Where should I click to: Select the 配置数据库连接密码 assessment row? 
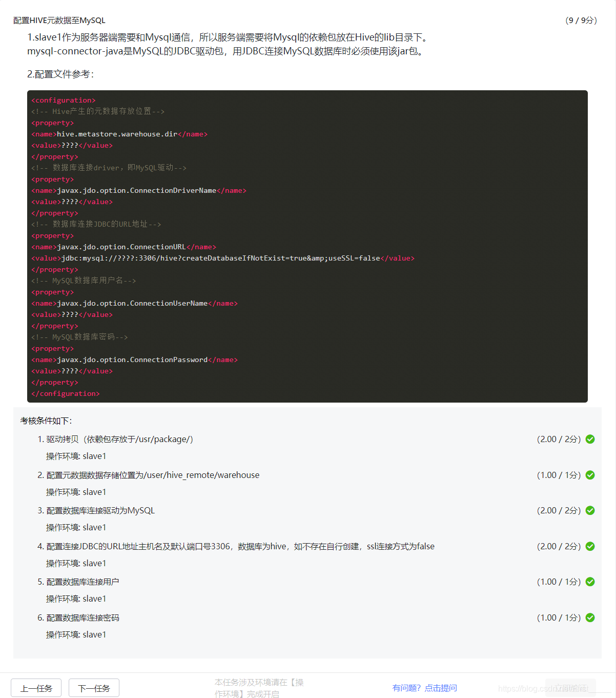(x=83, y=617)
